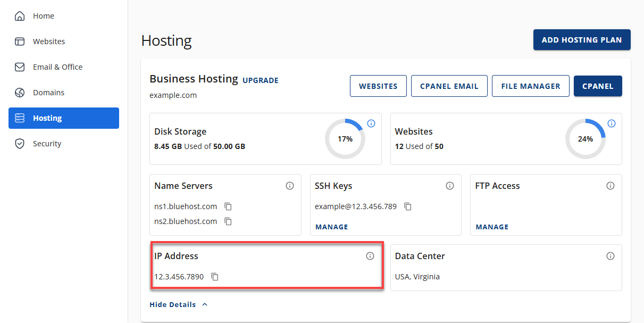This screenshot has height=323, width=644.
Task: Click the ADD HOSTING PLAN button
Action: 582,39
